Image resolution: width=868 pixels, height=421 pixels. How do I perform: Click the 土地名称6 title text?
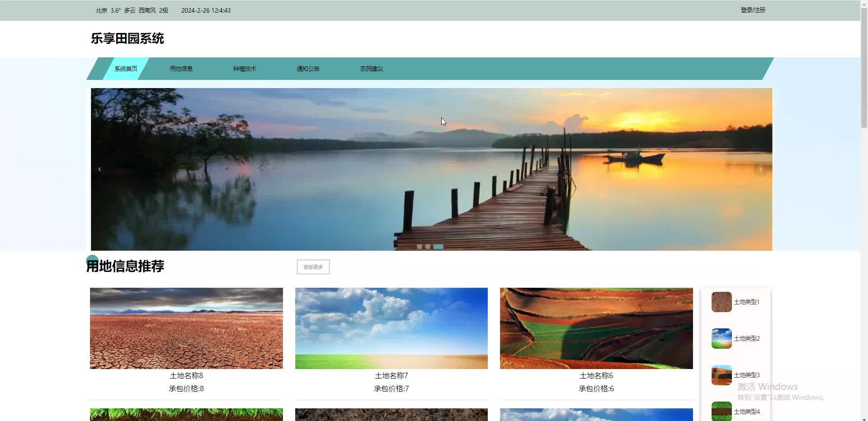pos(596,375)
